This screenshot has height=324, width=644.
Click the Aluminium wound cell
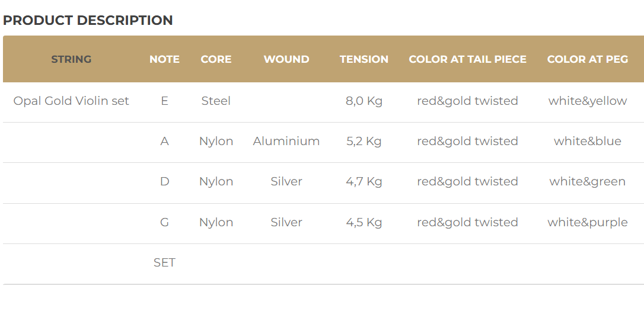point(286,141)
